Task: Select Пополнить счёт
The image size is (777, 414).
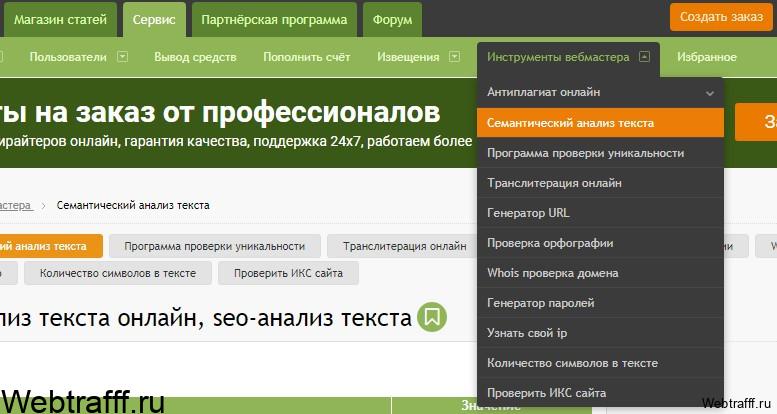Action: pyautogui.click(x=307, y=57)
